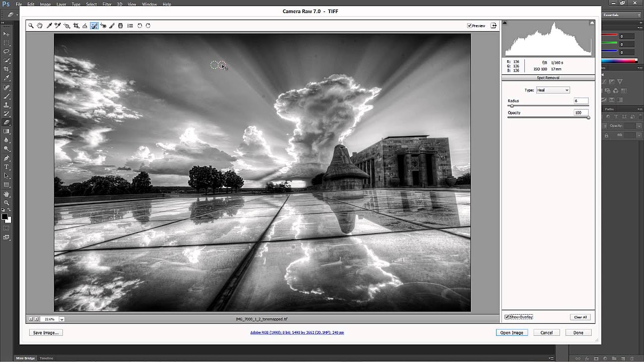The width and height of the screenshot is (644, 362).
Task: Open layer Fill dropdown in Photoshop panel
Action: point(639,135)
